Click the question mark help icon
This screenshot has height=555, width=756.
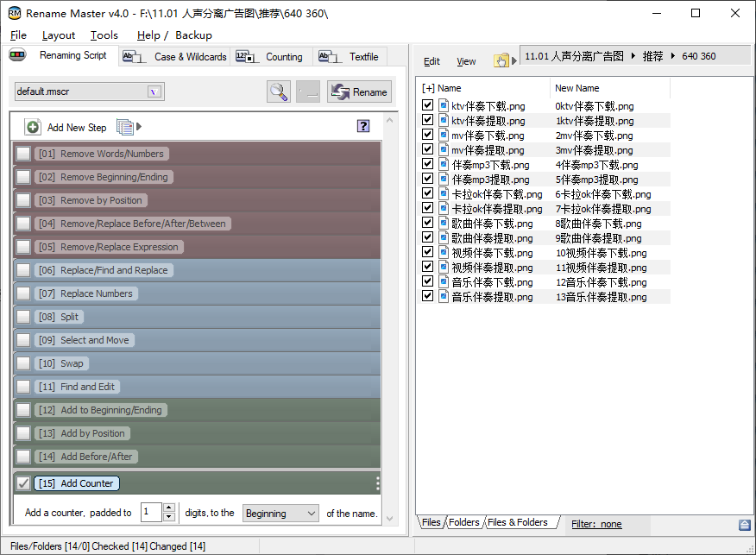point(363,126)
